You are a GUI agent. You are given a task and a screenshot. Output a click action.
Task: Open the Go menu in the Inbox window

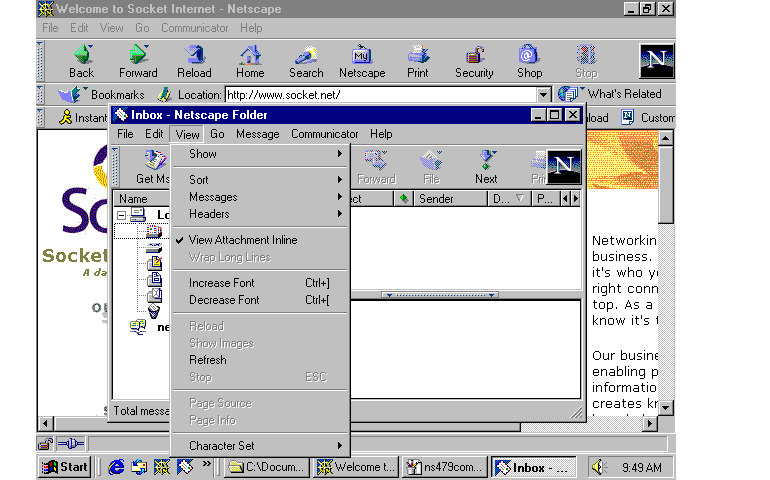click(x=217, y=134)
